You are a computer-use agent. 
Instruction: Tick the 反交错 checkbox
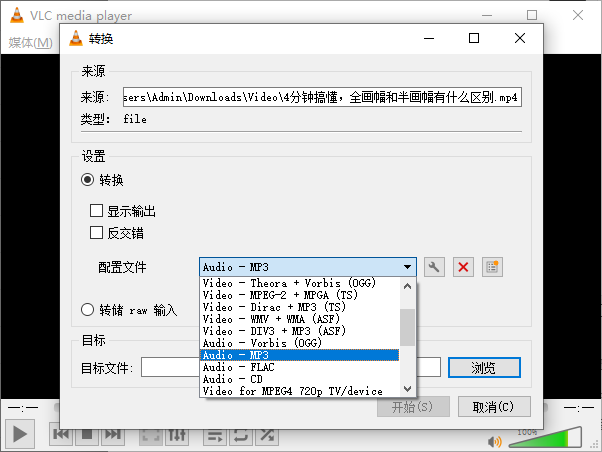pos(97,233)
